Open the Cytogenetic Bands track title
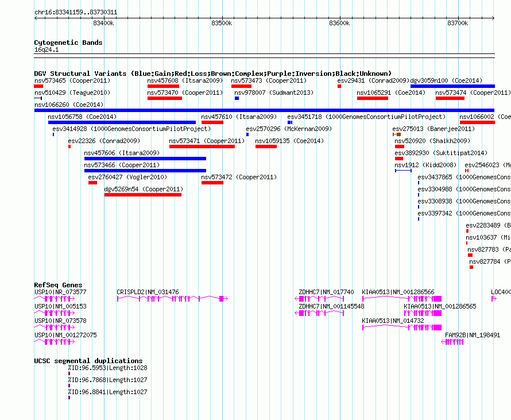Image resolution: width=511 pixels, height=420 pixels. (x=68, y=43)
